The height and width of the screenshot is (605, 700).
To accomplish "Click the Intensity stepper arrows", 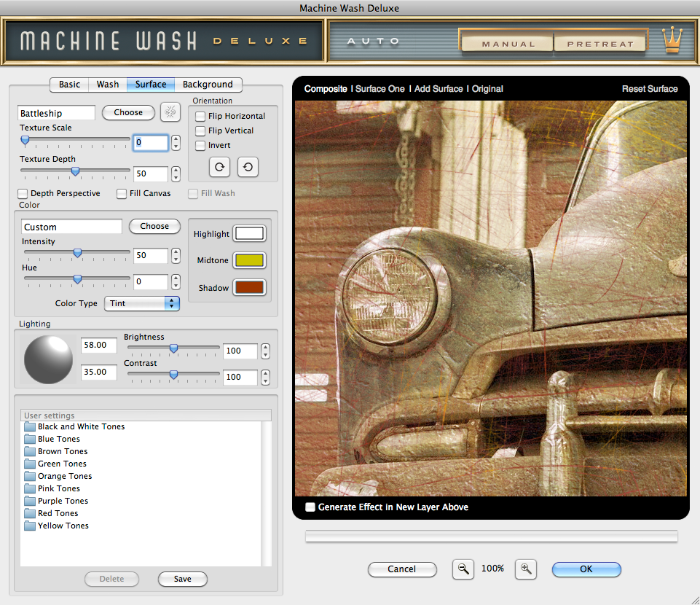I will pyautogui.click(x=176, y=256).
